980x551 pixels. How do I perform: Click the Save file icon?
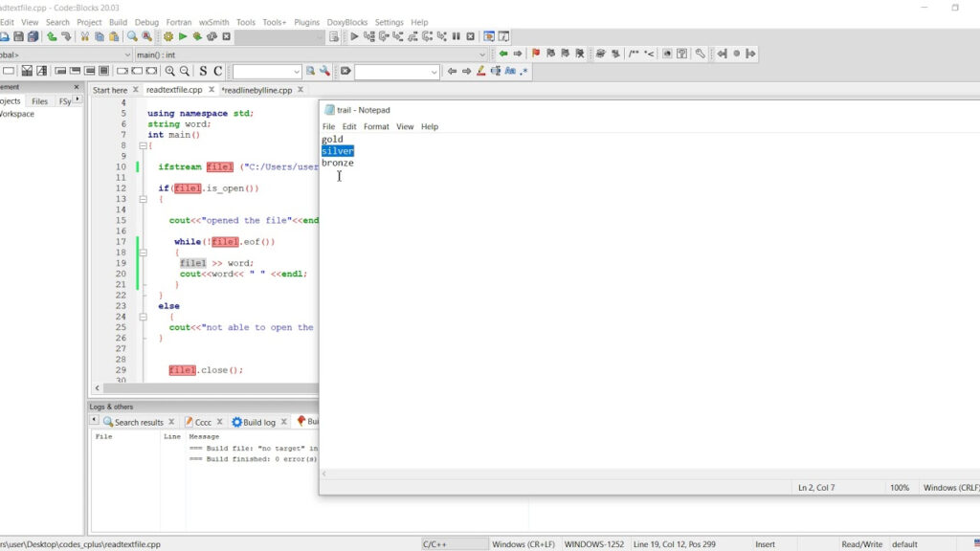coord(19,37)
